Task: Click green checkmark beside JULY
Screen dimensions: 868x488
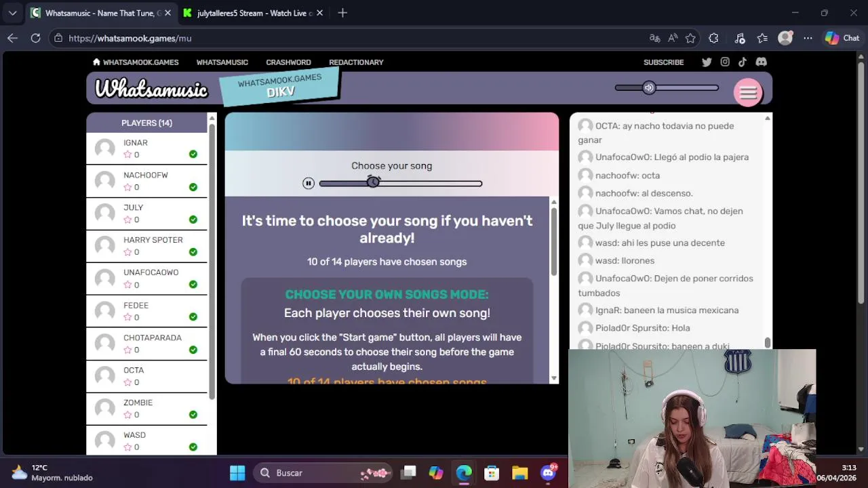Action: (193, 220)
